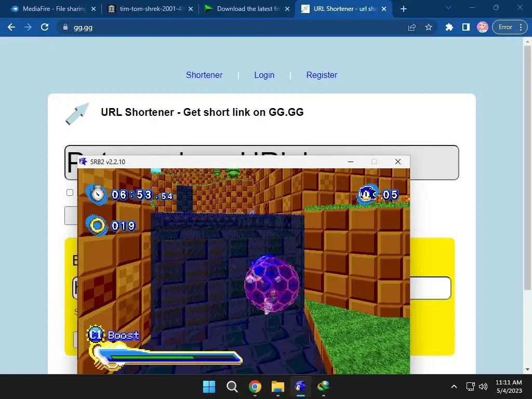Screen dimensions: 532x399
Task: Open the Register link
Action: coord(322,75)
